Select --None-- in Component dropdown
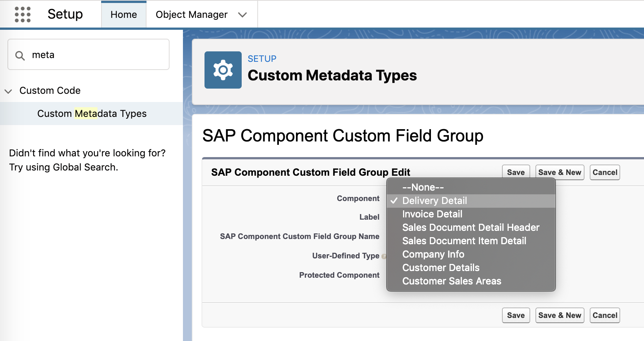 [x=471, y=187]
